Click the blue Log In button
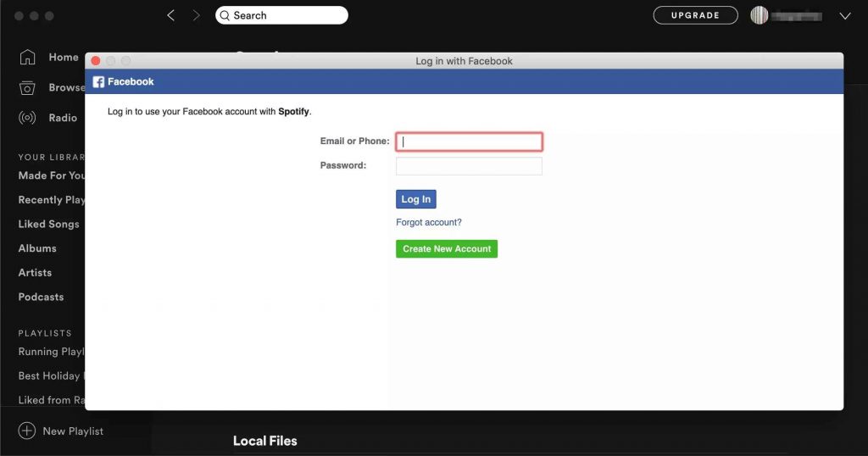Viewport: 868px width, 456px height. [x=415, y=199]
